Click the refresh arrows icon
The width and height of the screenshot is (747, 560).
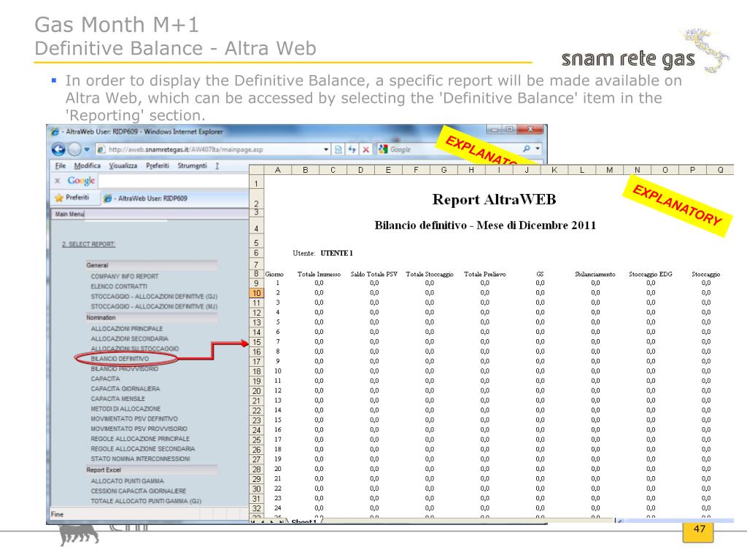coord(352,149)
